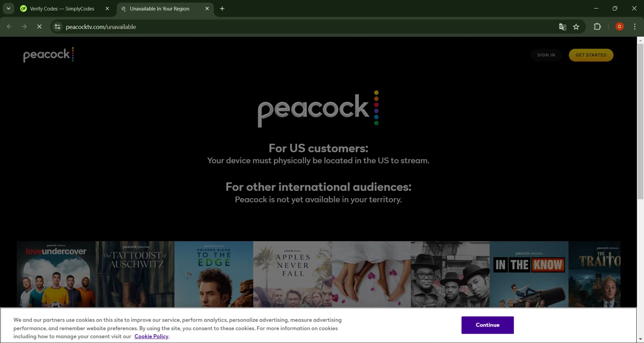Open a new browser tab
Viewport: 644px width, 343px height.
[x=222, y=9]
